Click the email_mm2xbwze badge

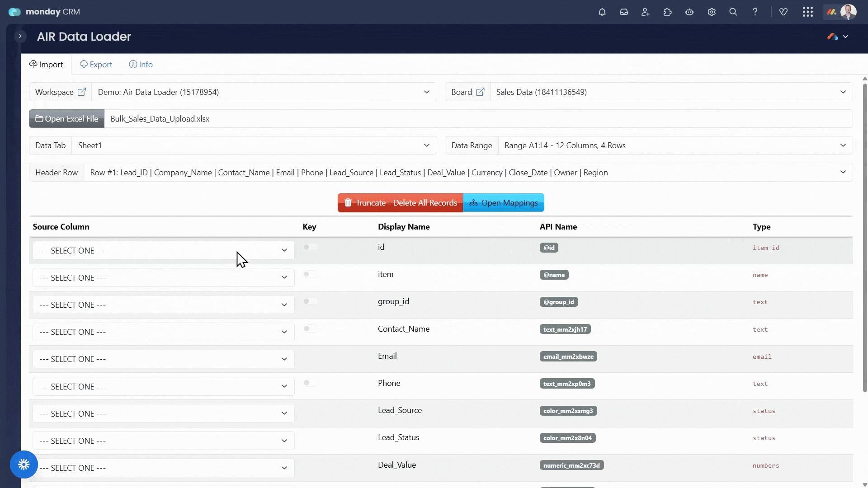tap(568, 357)
